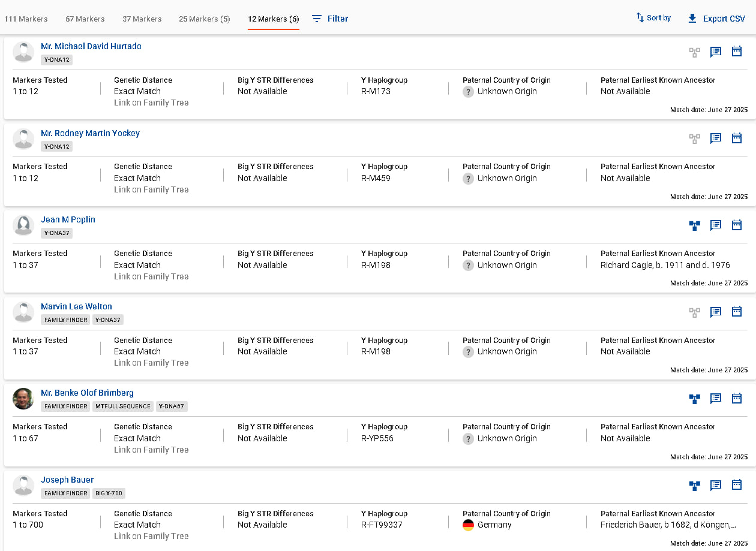The width and height of the screenshot is (756, 551).
Task: Open Jean M Poplin's profile
Action: pos(68,219)
